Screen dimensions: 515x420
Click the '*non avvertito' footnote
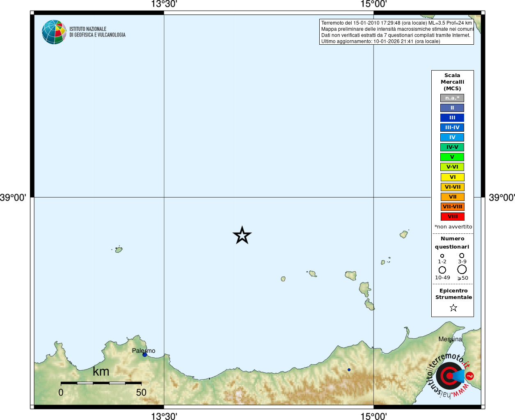click(x=453, y=227)
